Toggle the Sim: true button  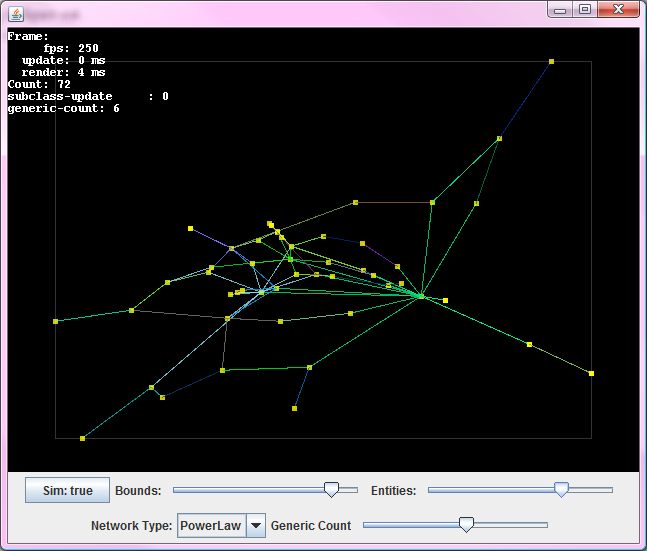(x=67, y=491)
